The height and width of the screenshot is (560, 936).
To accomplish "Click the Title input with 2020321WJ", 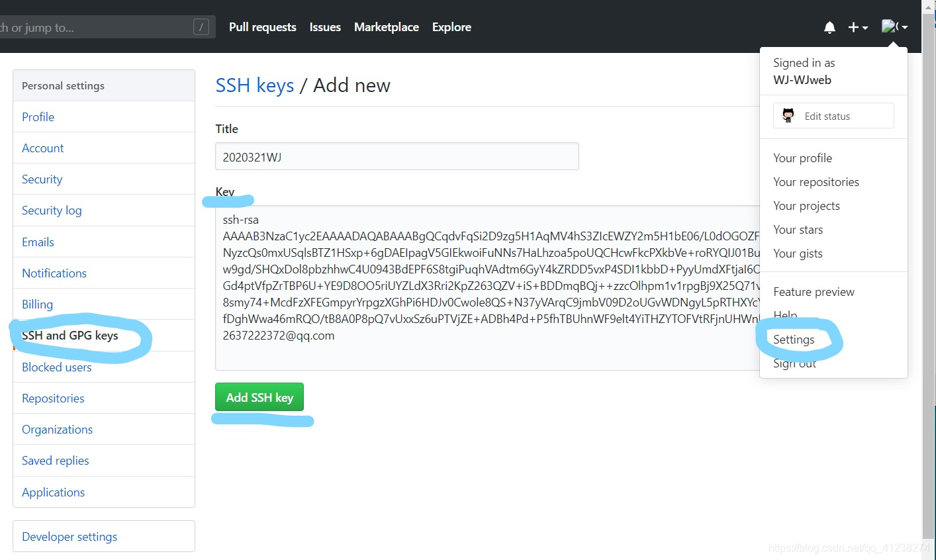I will tap(397, 157).
